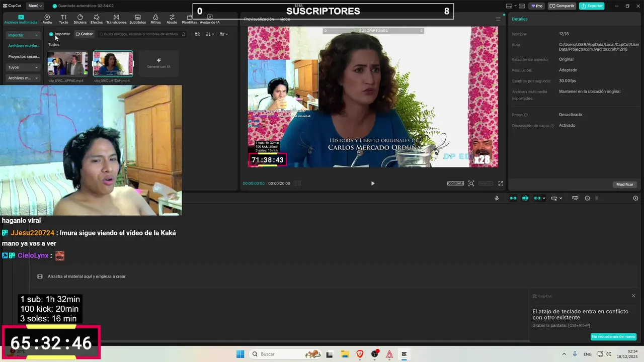Image resolution: width=644 pixels, height=362 pixels.
Task: Zoom out the timeline
Action: click(x=587, y=198)
